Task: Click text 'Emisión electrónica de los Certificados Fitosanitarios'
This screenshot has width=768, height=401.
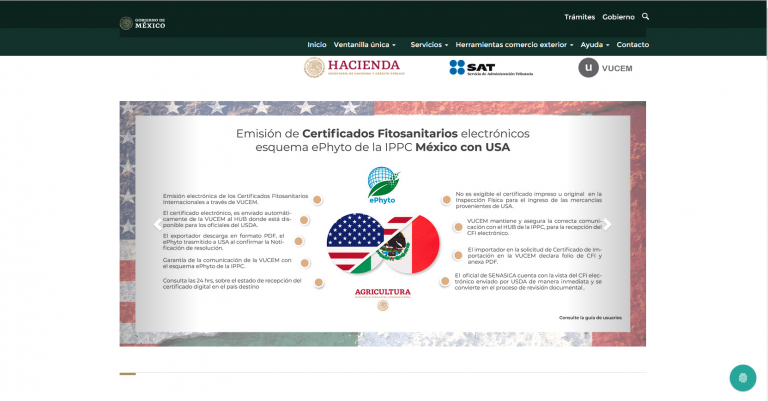Action: click(236, 196)
